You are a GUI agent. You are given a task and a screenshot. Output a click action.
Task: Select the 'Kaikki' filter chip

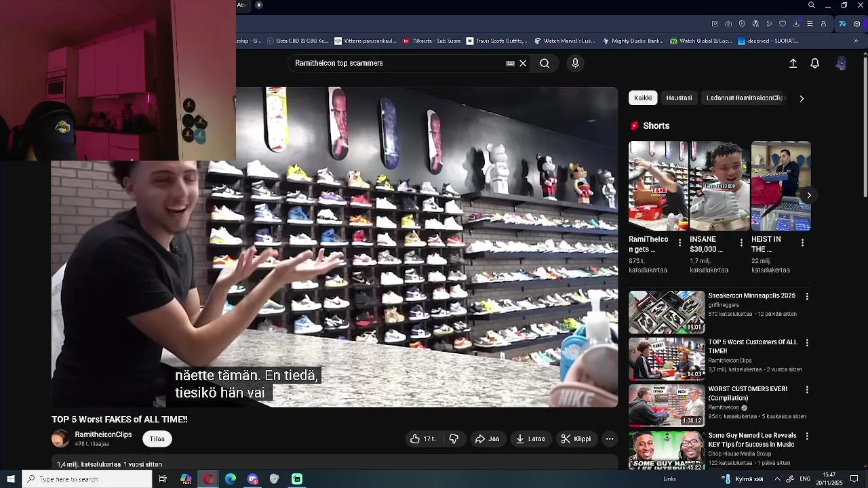[643, 98]
